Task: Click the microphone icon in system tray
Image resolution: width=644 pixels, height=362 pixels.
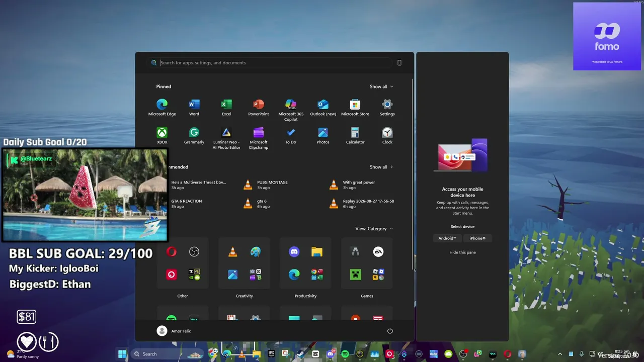Action: tap(582, 354)
